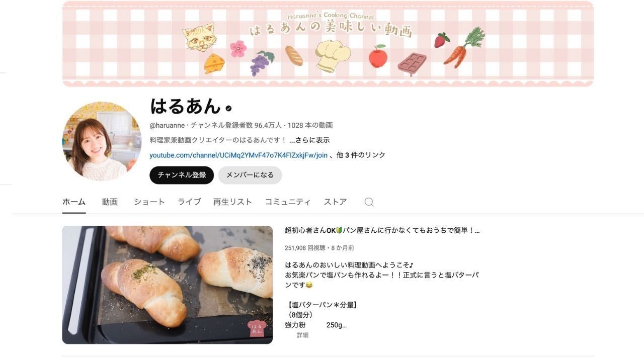Click the はるあん watermark logo on thumbnail

point(257,328)
